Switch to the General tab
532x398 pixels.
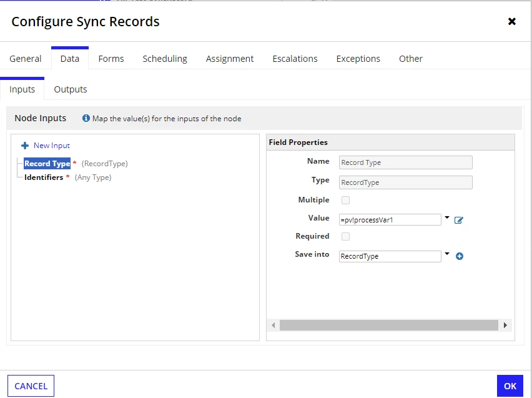pyautogui.click(x=26, y=59)
